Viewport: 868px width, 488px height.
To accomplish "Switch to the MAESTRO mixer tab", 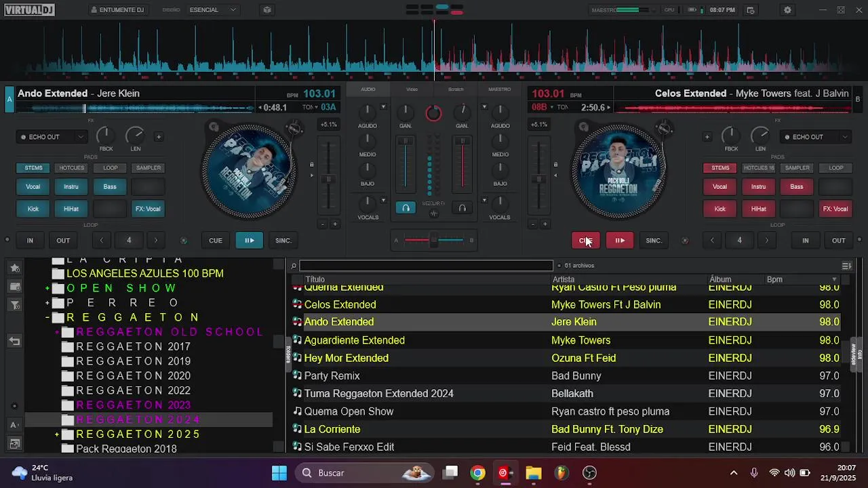I will click(500, 89).
